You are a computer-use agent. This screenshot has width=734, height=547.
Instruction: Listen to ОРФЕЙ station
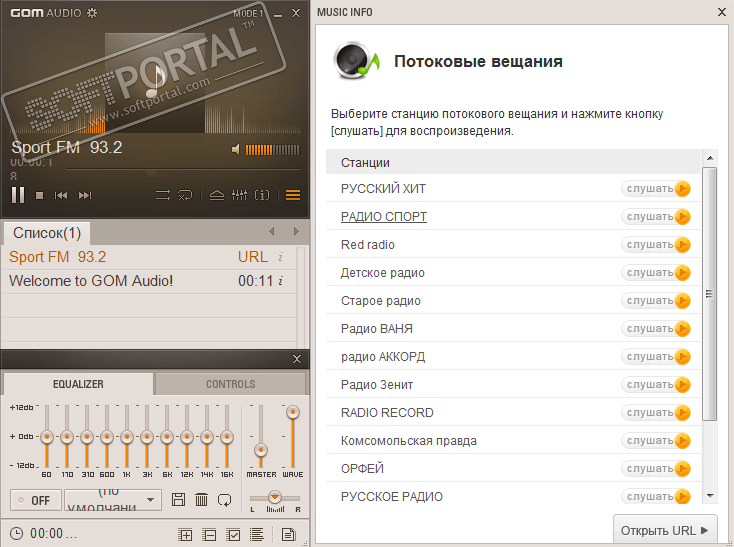[x=656, y=468]
